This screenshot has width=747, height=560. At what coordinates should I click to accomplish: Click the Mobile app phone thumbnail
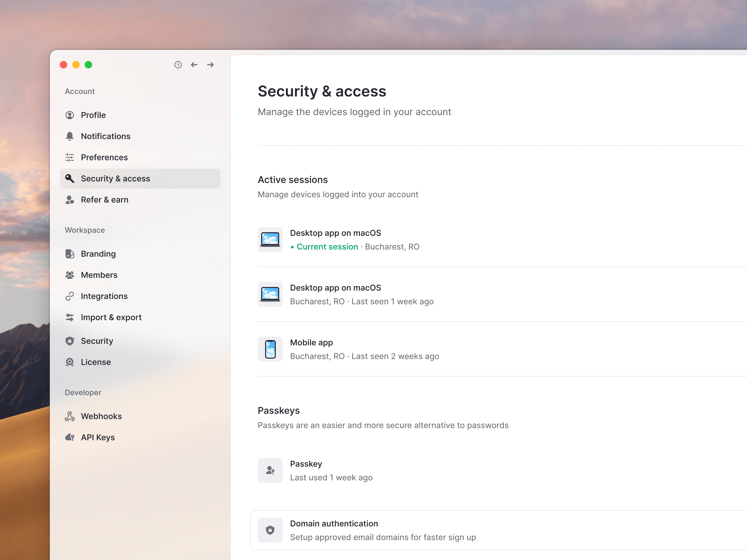[x=270, y=349]
